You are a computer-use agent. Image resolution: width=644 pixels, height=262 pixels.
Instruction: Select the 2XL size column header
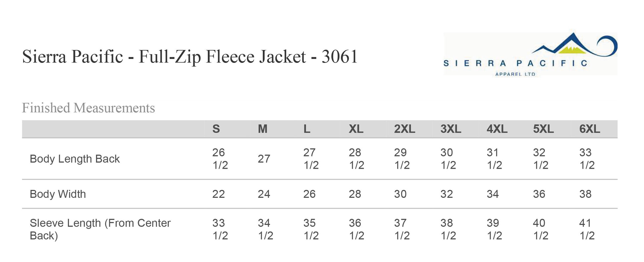click(x=404, y=129)
